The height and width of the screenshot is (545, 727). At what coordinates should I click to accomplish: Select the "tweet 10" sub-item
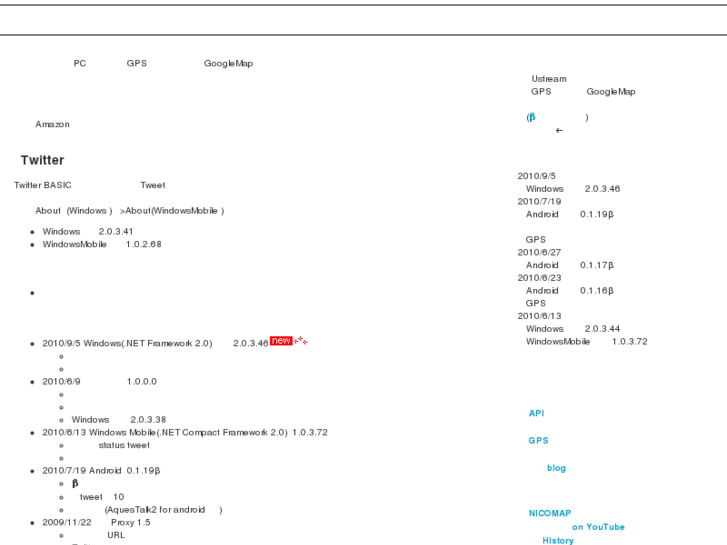102,497
